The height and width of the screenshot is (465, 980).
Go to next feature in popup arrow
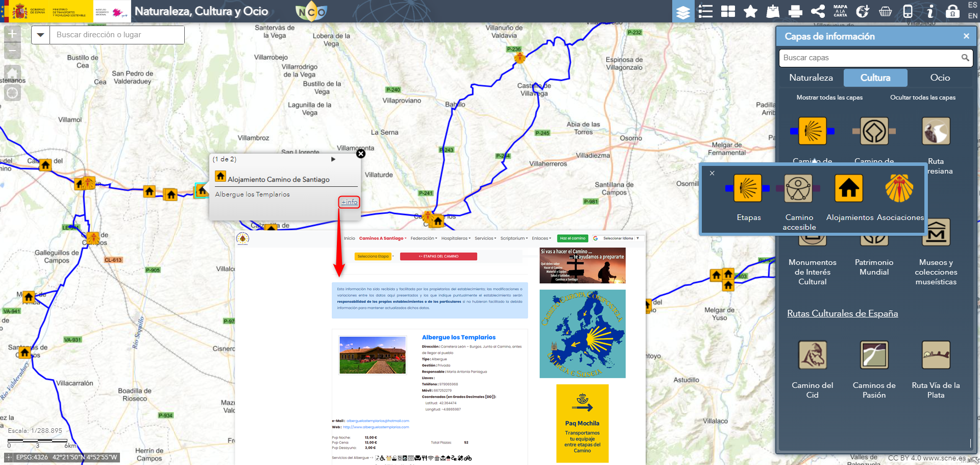333,159
